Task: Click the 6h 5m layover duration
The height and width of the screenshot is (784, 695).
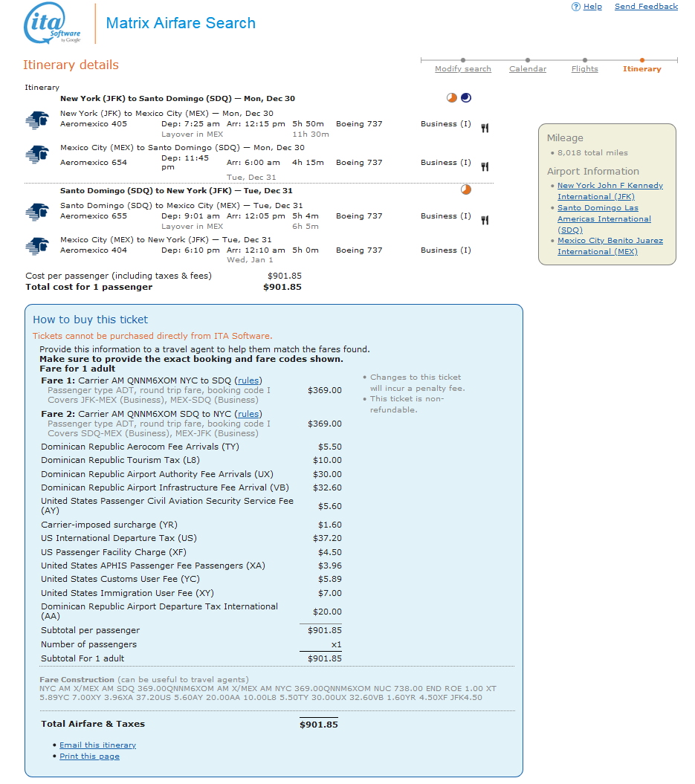Action: [306, 227]
